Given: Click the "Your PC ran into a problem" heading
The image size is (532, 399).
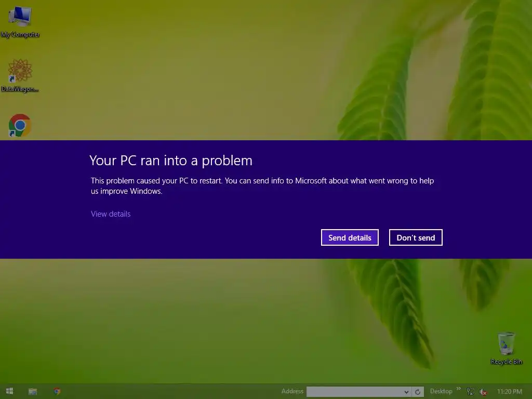Looking at the screenshot, I should 171,161.
